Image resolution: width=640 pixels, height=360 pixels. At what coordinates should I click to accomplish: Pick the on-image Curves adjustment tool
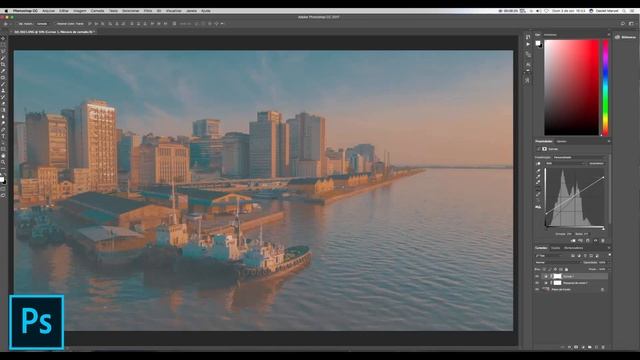538,163
